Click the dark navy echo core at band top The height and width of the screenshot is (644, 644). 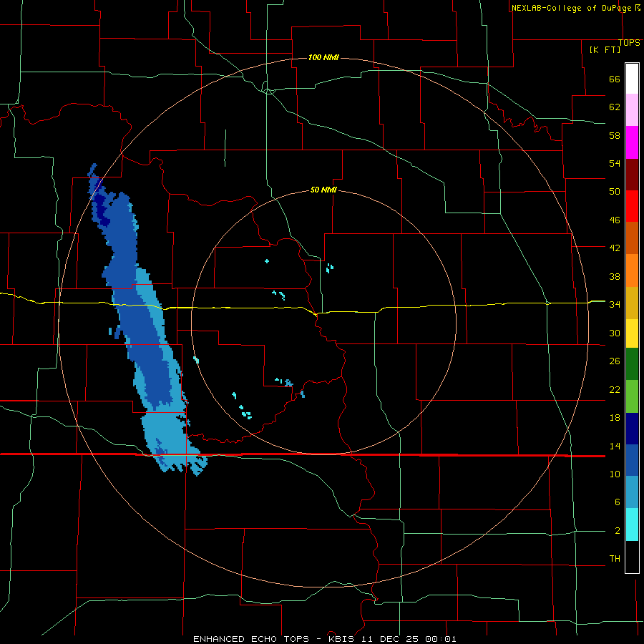pos(101,210)
